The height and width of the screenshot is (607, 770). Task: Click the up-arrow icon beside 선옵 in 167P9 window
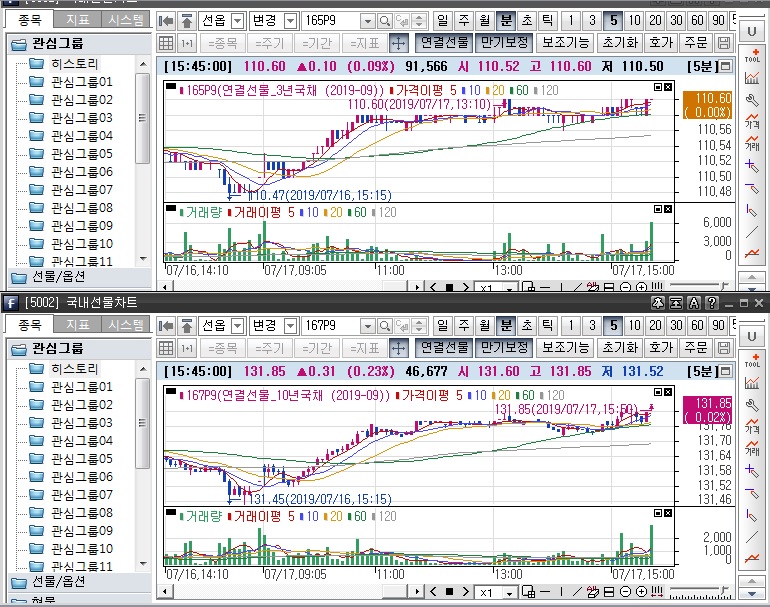pos(187,326)
